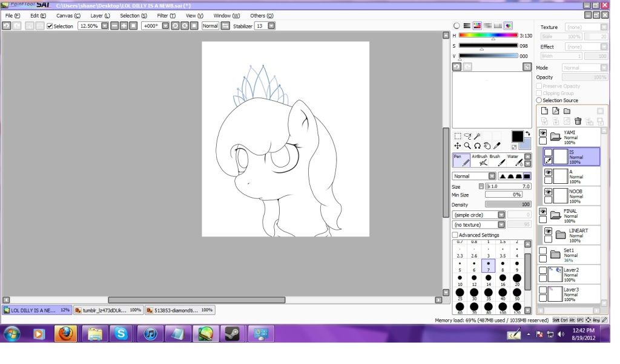Click the new layer icon
The image size is (620, 364).
[544, 111]
